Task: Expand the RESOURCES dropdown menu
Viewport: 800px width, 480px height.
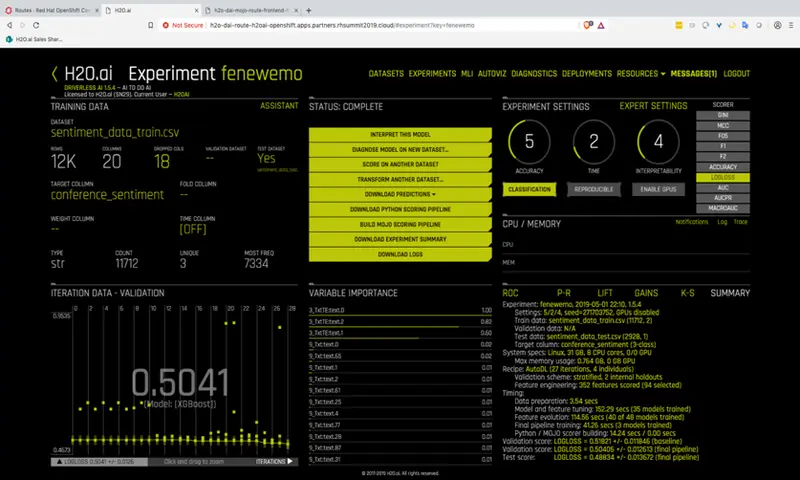Action: pyautogui.click(x=641, y=74)
